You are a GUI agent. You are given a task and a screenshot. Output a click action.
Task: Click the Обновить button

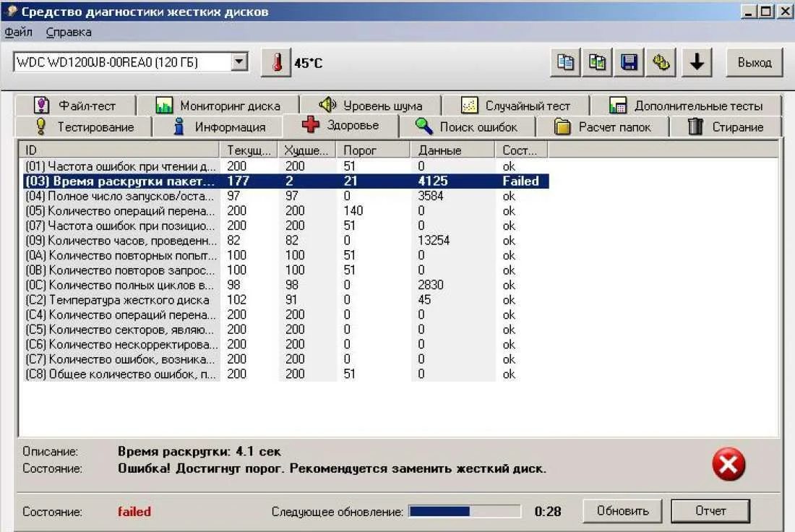pyautogui.click(x=622, y=511)
